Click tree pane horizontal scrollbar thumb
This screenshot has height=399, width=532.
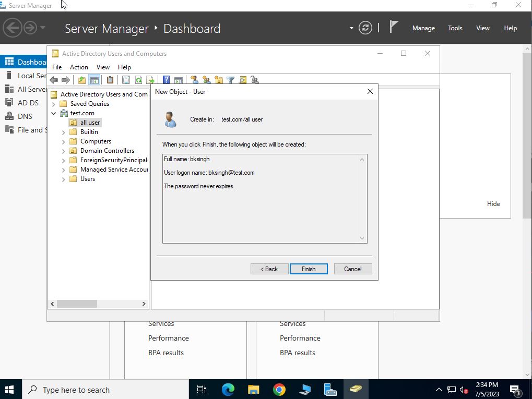tap(77, 304)
